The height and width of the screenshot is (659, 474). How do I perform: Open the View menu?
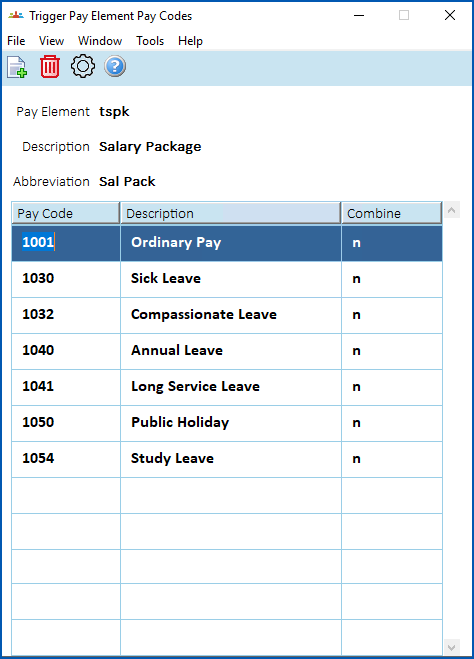(51, 41)
